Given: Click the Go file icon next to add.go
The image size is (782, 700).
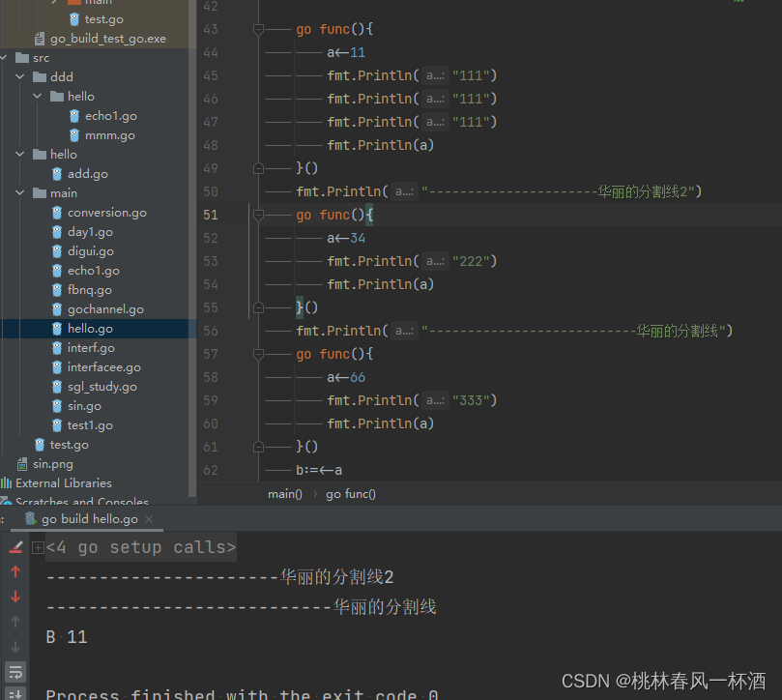Looking at the screenshot, I should [57, 173].
